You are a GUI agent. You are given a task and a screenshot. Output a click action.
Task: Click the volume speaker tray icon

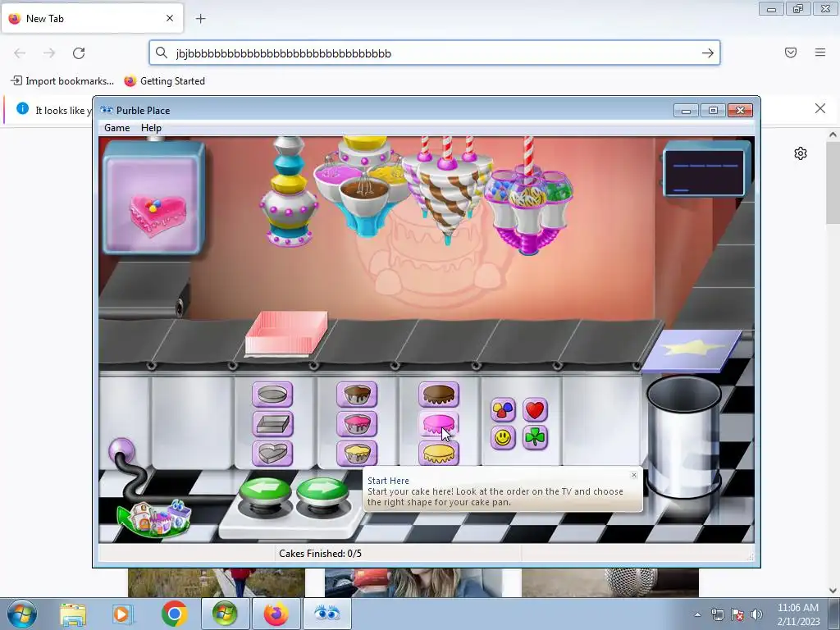point(756,614)
